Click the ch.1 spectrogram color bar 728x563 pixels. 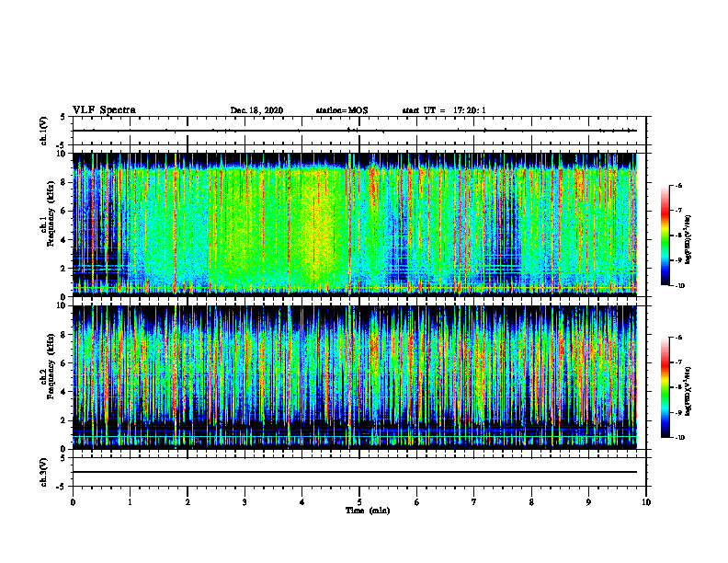tap(665, 236)
